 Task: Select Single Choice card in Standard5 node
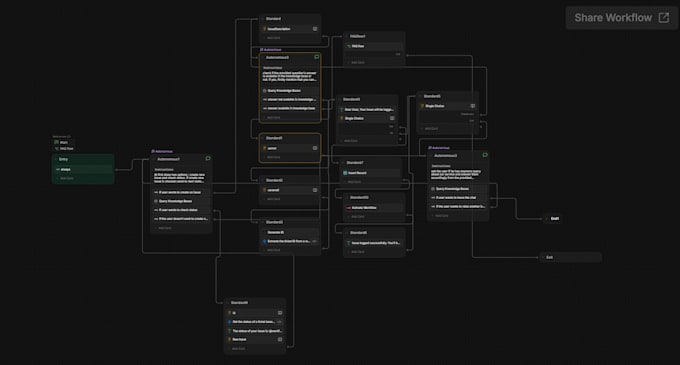tap(448, 106)
